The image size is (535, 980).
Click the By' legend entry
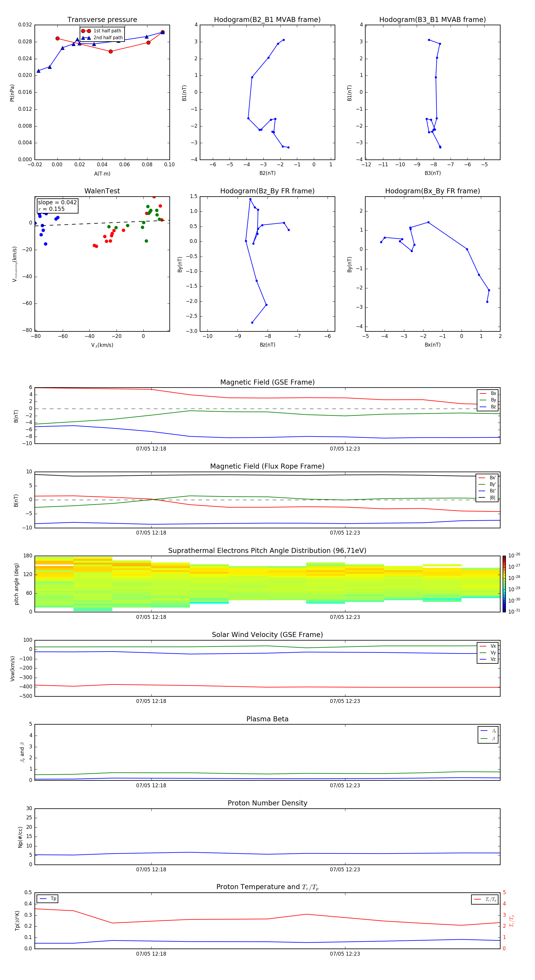[x=487, y=484]
